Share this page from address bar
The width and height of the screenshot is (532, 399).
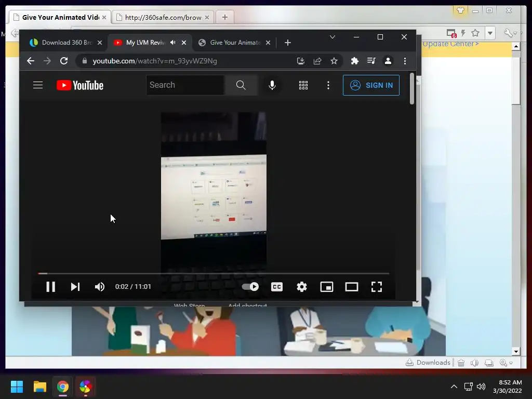coord(317,61)
